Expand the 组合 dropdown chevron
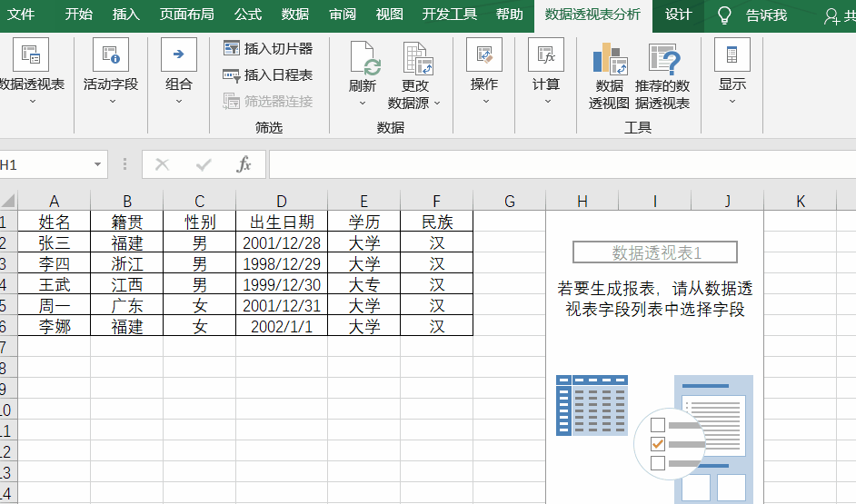The image size is (856, 504). pos(178,102)
